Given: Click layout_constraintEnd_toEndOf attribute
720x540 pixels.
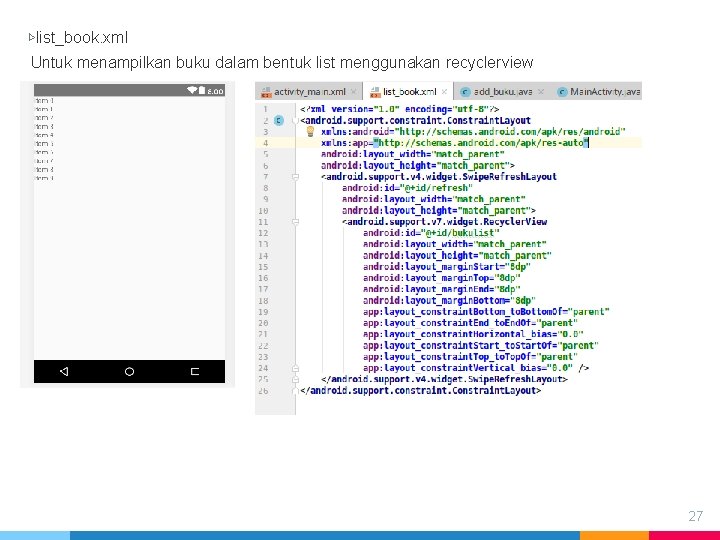Looking at the screenshot, I should click(471, 323).
